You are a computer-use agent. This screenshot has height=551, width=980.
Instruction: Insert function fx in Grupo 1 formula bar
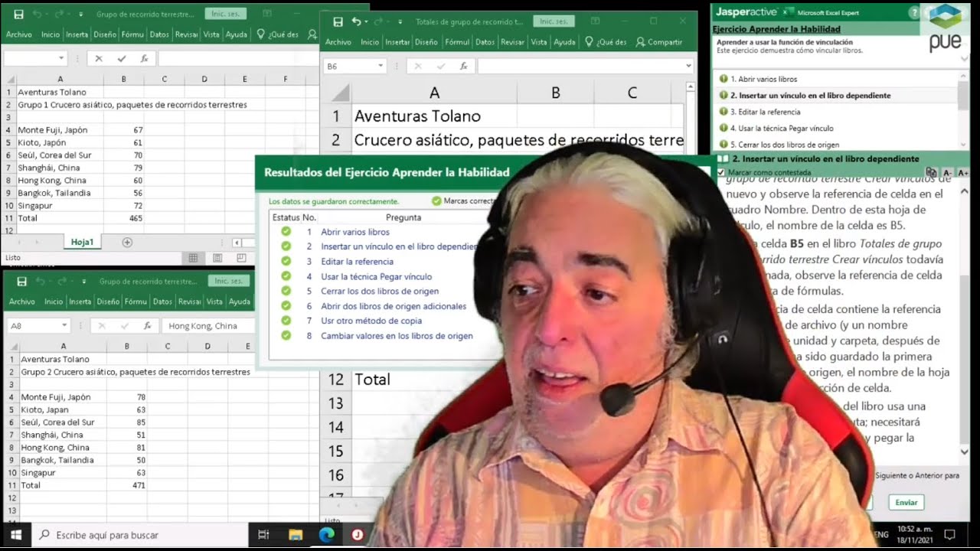144,58
